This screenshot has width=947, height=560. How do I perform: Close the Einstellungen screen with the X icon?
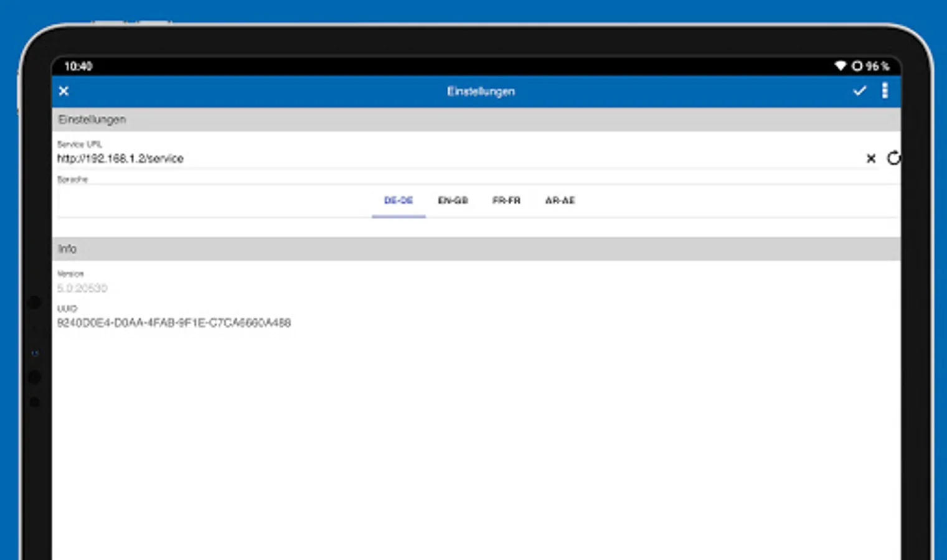click(x=64, y=91)
